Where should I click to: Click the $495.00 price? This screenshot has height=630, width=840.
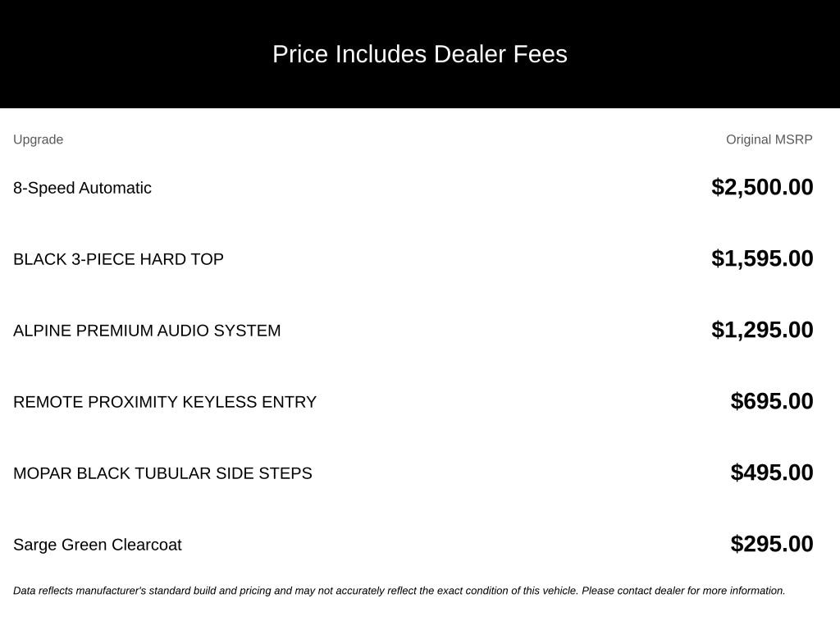[x=772, y=472]
